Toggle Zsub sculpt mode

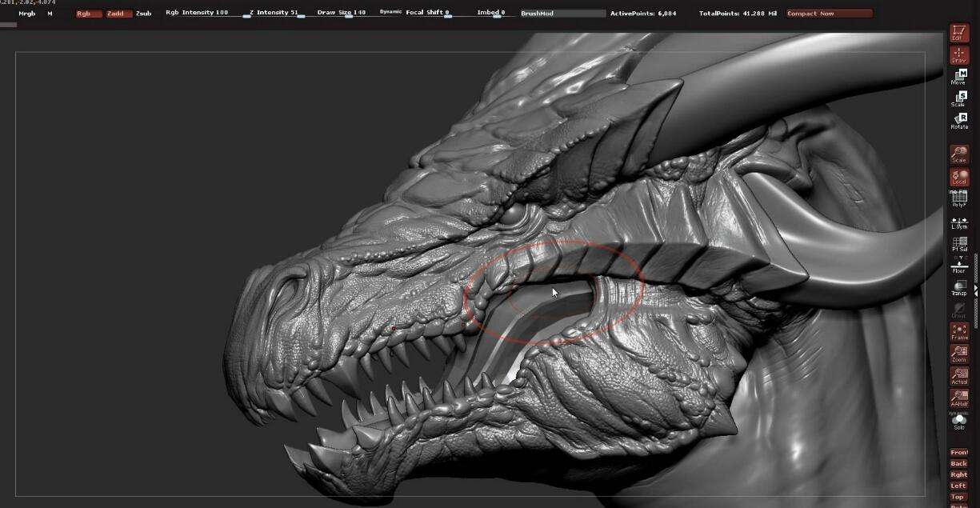144,14
